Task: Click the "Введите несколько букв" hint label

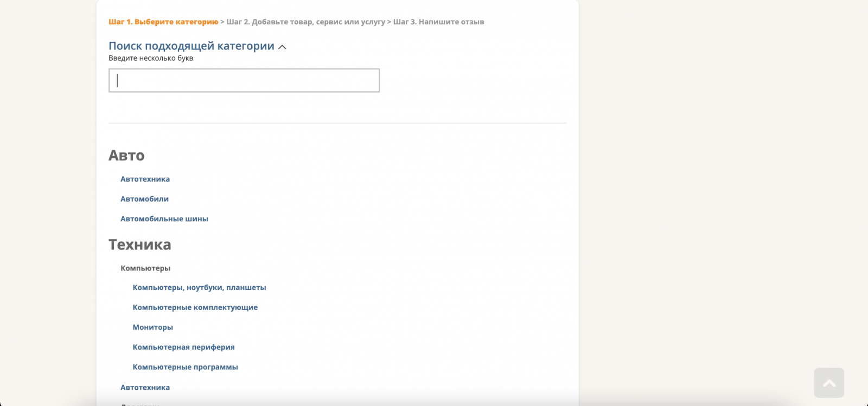Action: (x=151, y=58)
